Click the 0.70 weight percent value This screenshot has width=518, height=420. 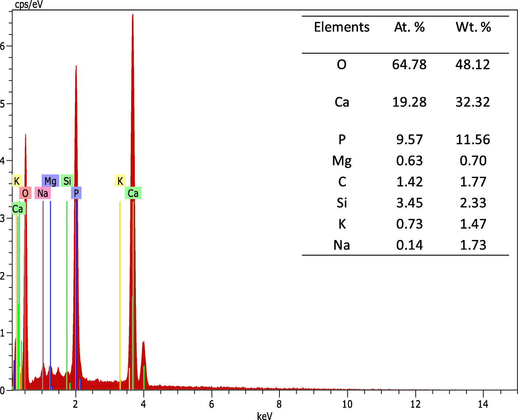[473, 161]
